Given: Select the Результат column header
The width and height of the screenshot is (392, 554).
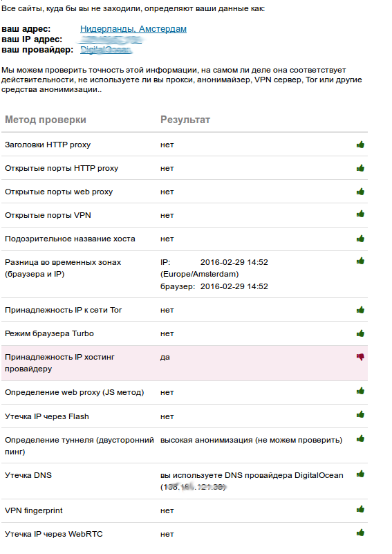Looking at the screenshot, I should pos(185,120).
